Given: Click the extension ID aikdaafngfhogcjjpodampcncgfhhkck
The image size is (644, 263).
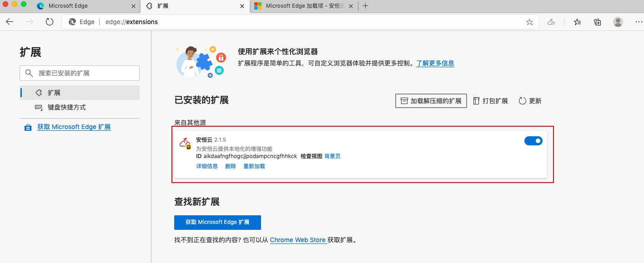Looking at the screenshot, I should (x=250, y=156).
